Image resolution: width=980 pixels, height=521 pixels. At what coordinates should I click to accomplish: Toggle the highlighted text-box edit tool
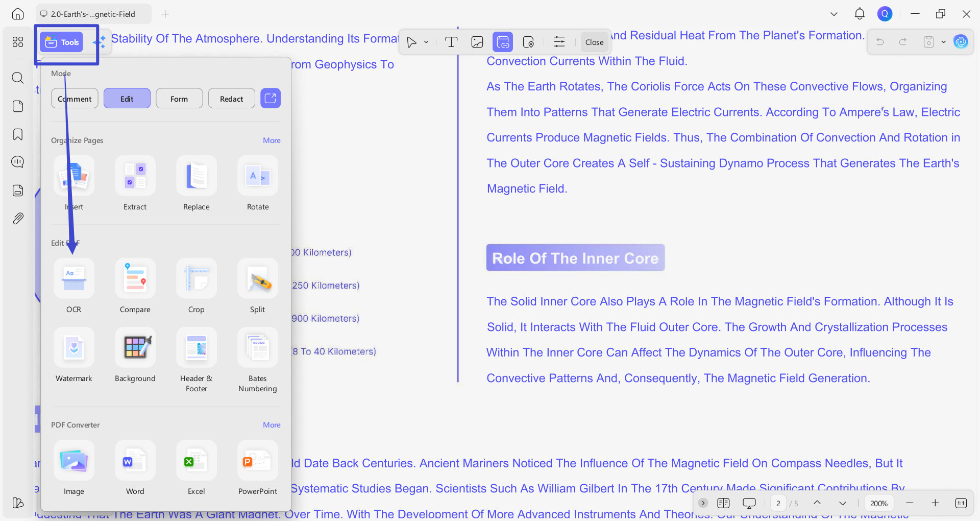point(503,42)
